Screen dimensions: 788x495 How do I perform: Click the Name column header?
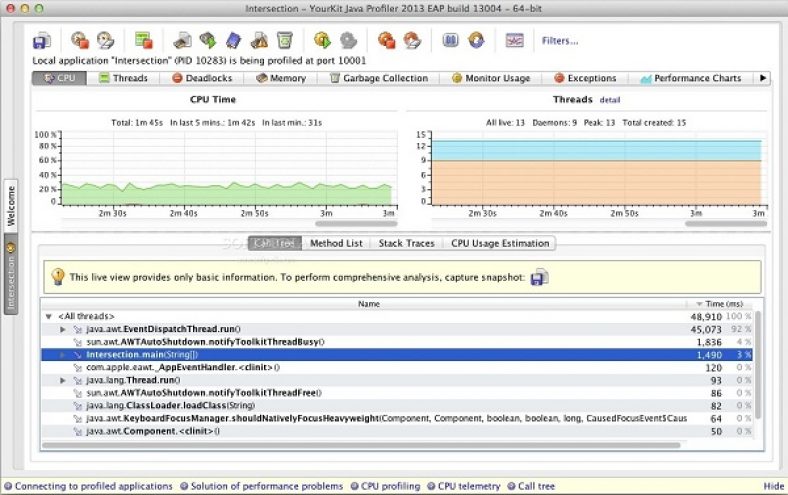[368, 304]
